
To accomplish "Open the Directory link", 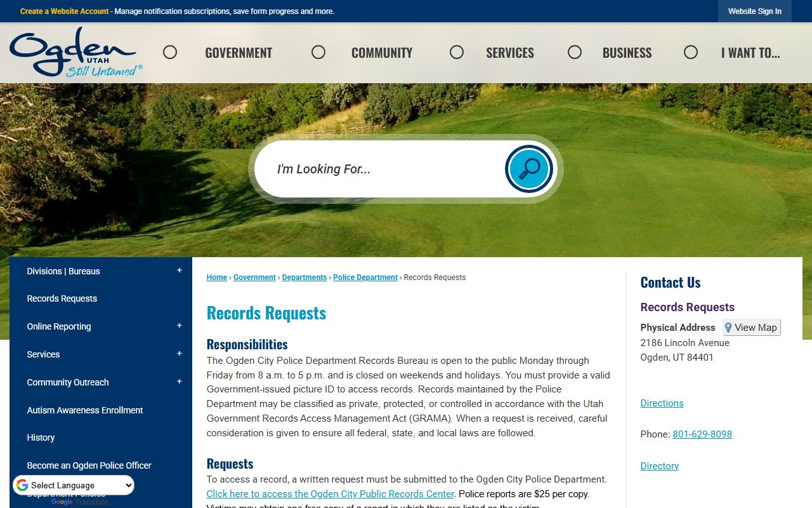I will coord(660,466).
